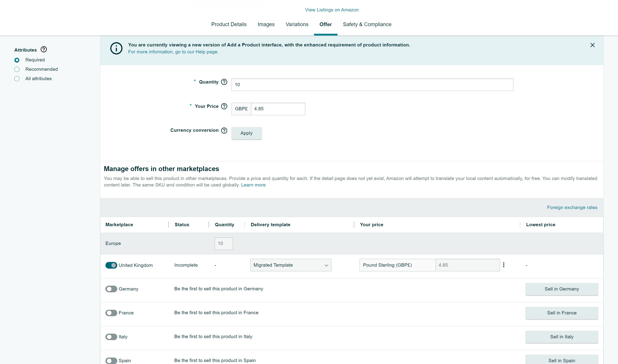Enable the Germany marketplace toggle

[x=111, y=289]
